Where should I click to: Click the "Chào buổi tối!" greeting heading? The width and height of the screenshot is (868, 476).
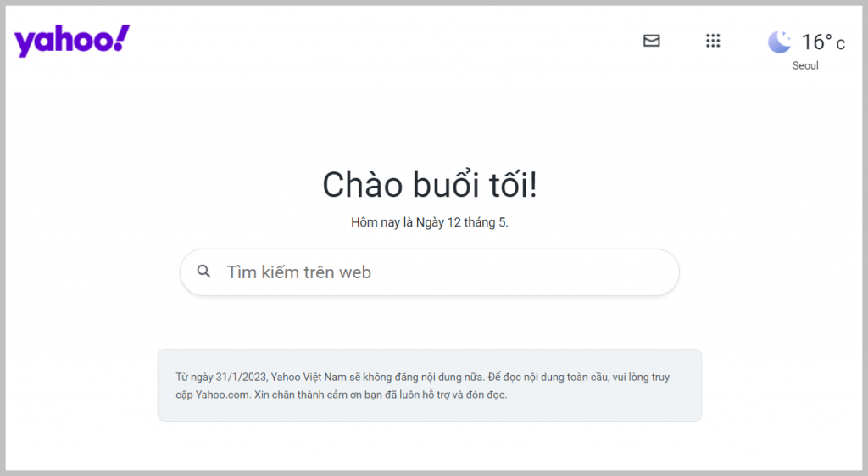(x=430, y=184)
